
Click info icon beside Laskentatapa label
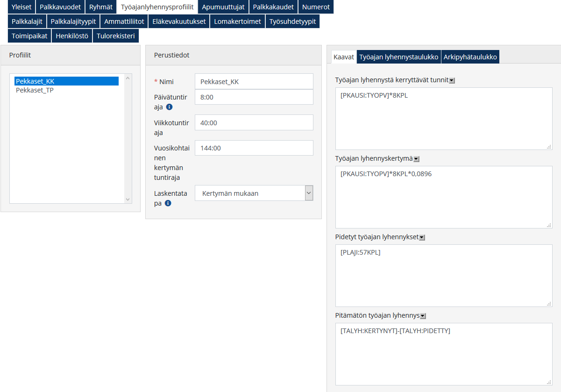click(168, 203)
